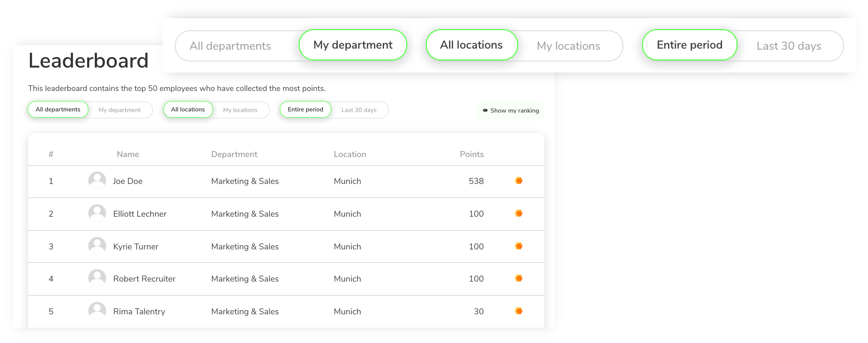Click Kyrie Turner's avatar icon
This screenshot has width=868, height=343.
[97, 246]
